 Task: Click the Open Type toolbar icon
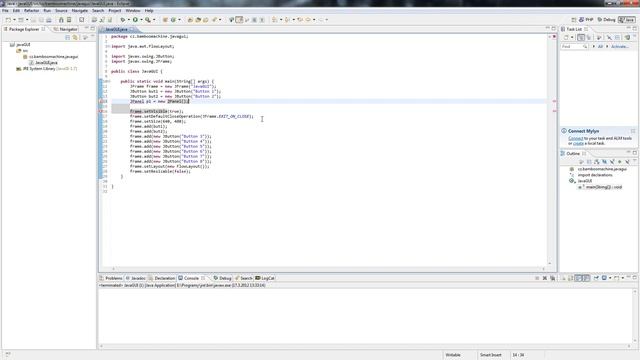(190, 20)
